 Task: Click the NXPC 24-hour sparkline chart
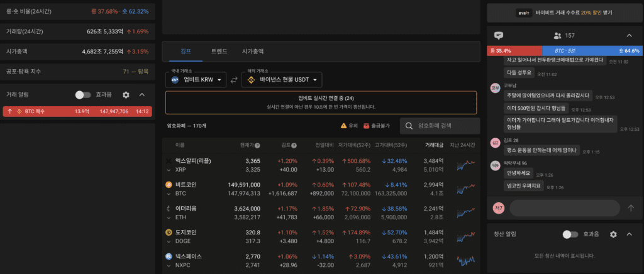point(466,260)
